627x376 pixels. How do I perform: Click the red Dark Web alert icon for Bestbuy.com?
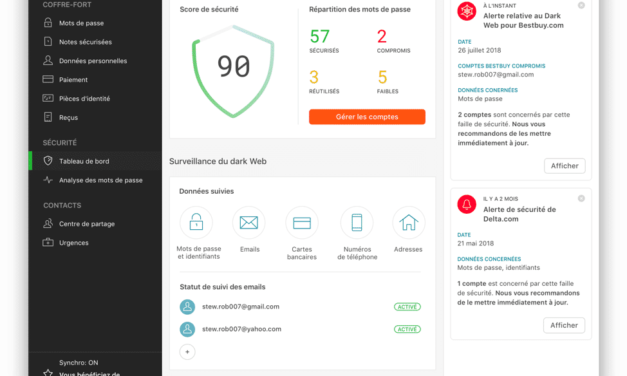pos(467,11)
